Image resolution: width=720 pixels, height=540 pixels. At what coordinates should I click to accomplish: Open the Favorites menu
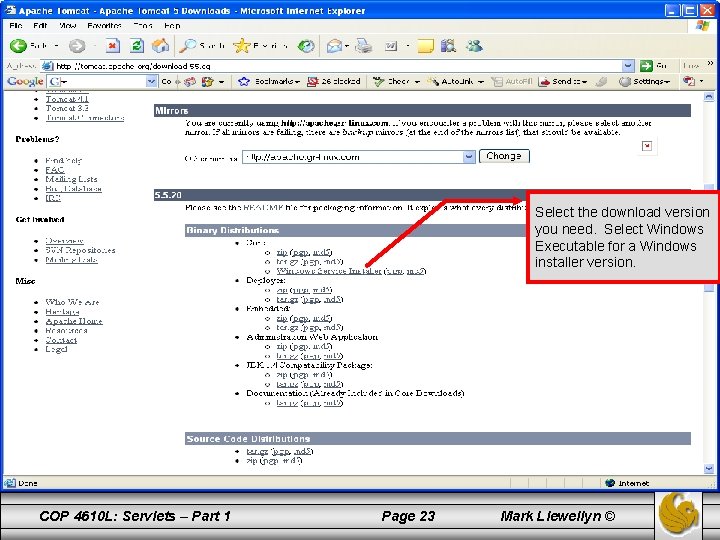click(104, 26)
